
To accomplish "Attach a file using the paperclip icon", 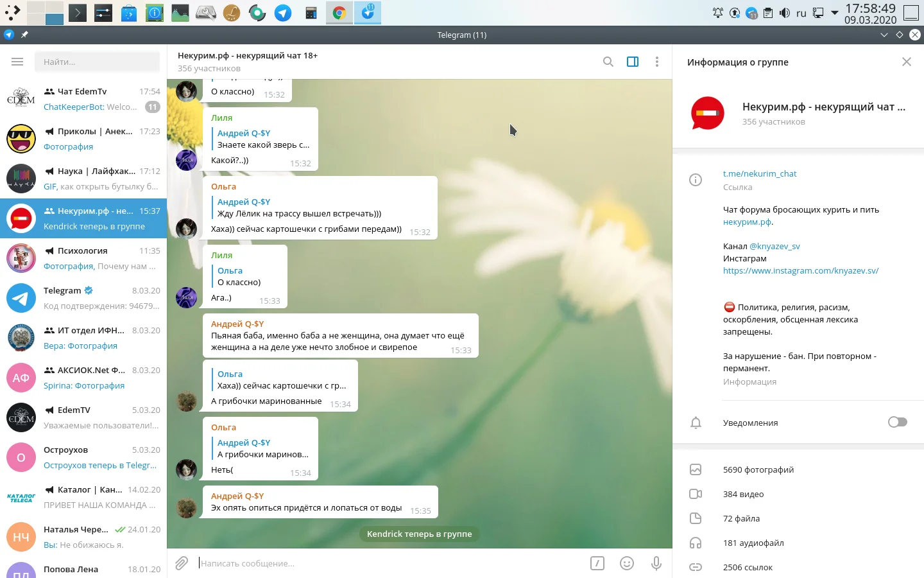I will point(182,563).
